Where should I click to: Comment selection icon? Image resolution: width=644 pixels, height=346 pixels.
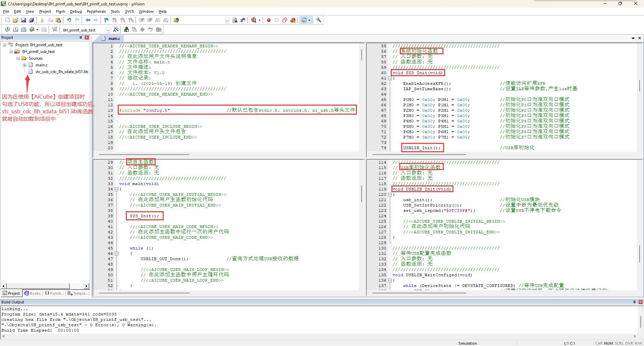158,20
